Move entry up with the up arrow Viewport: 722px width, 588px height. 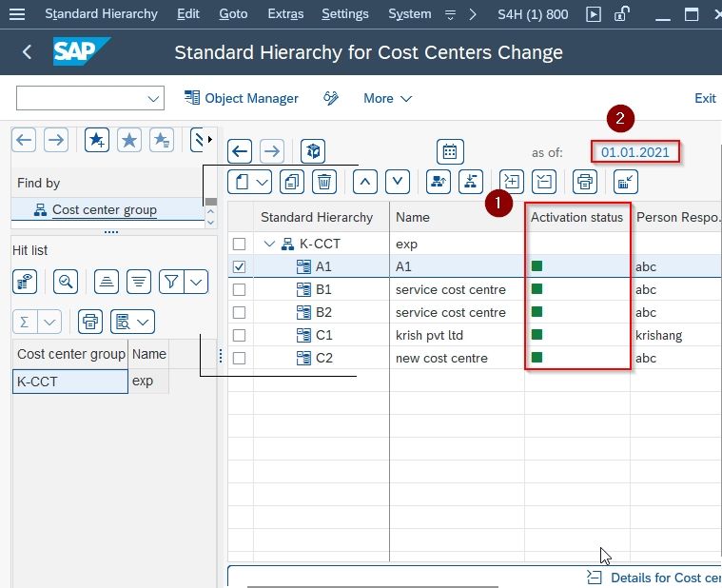(365, 182)
